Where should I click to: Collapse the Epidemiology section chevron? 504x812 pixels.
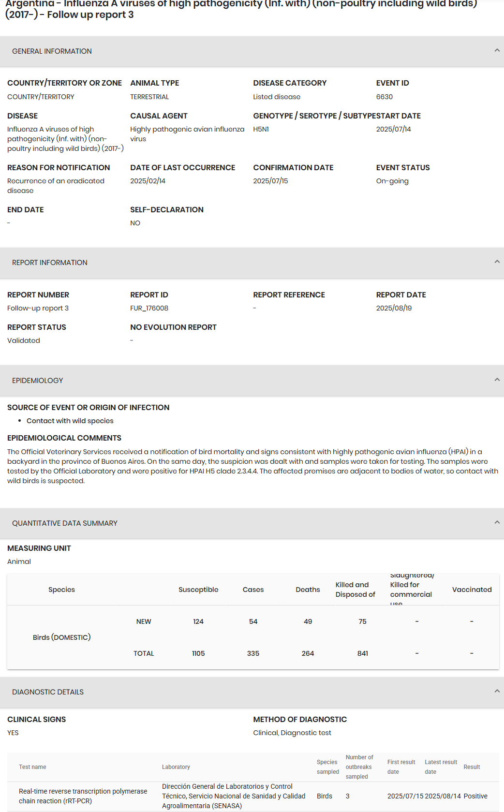pos(497,380)
